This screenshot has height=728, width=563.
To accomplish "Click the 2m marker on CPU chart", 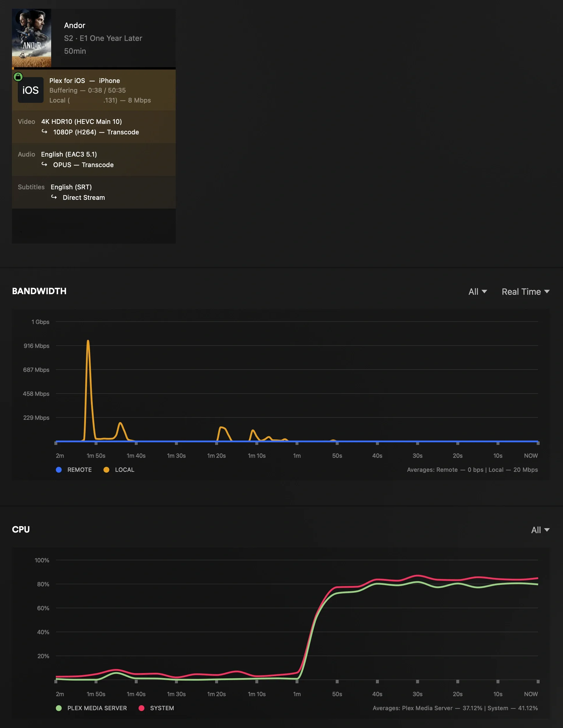I will point(60,694).
